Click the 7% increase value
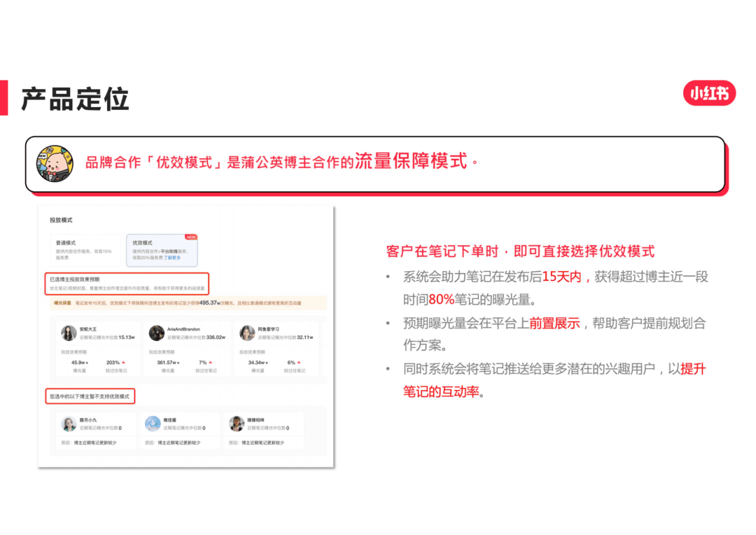 pyautogui.click(x=202, y=362)
